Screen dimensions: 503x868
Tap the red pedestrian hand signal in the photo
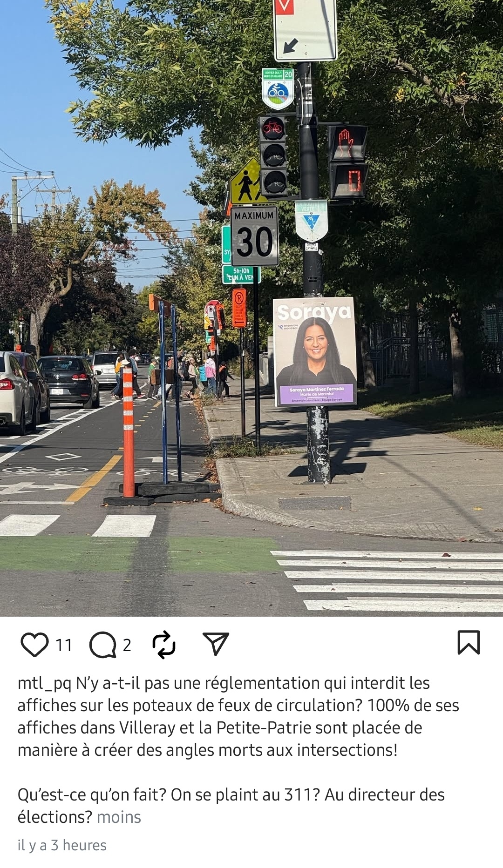[347, 142]
